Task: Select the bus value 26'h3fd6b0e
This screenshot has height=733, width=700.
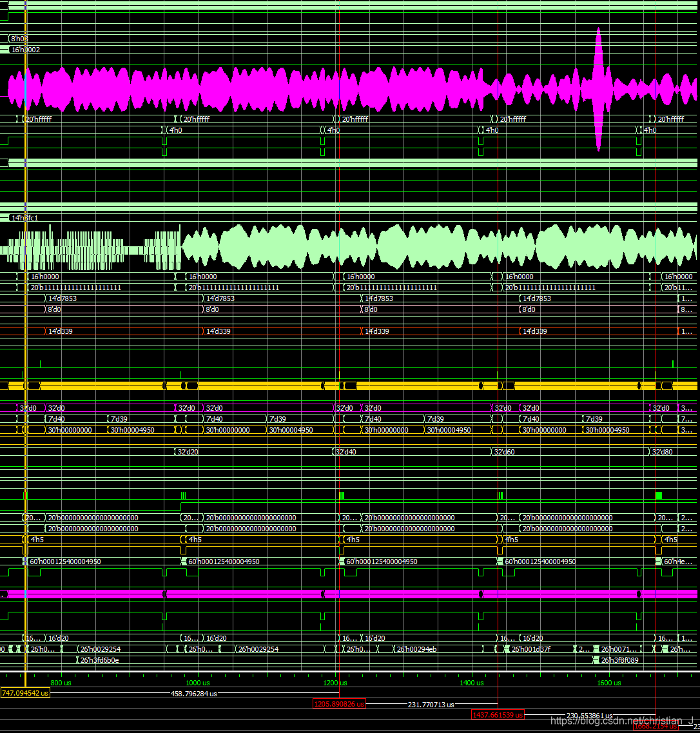Action: (99, 660)
